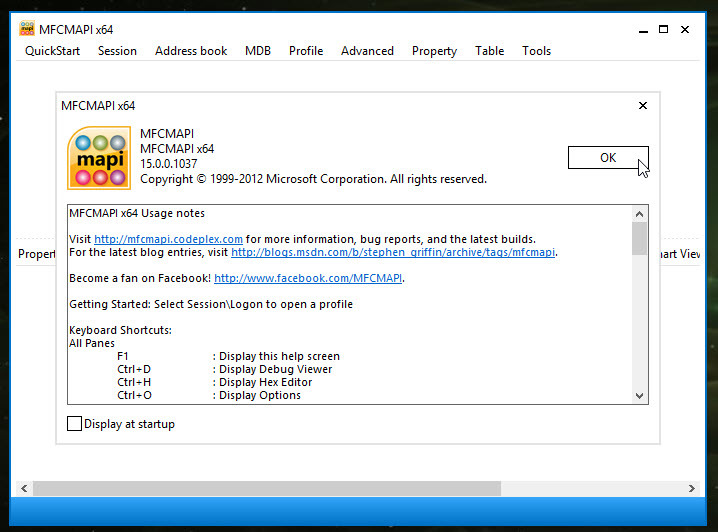Visit the mfcmapi.codeplex.com link

168,239
